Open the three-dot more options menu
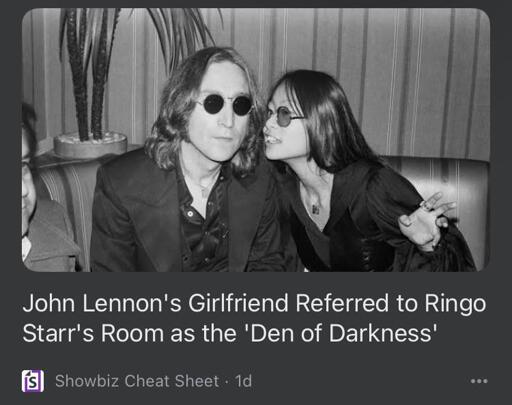 pyautogui.click(x=479, y=381)
